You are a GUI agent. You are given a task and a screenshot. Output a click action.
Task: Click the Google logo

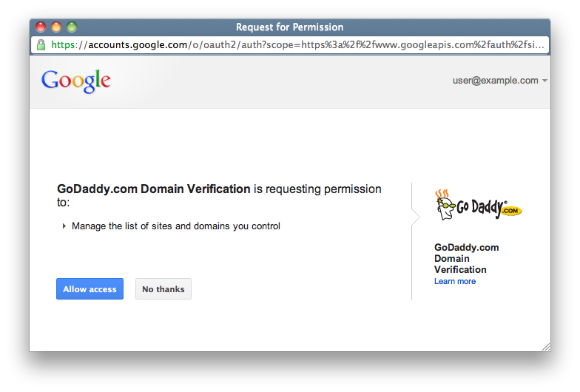(75, 81)
